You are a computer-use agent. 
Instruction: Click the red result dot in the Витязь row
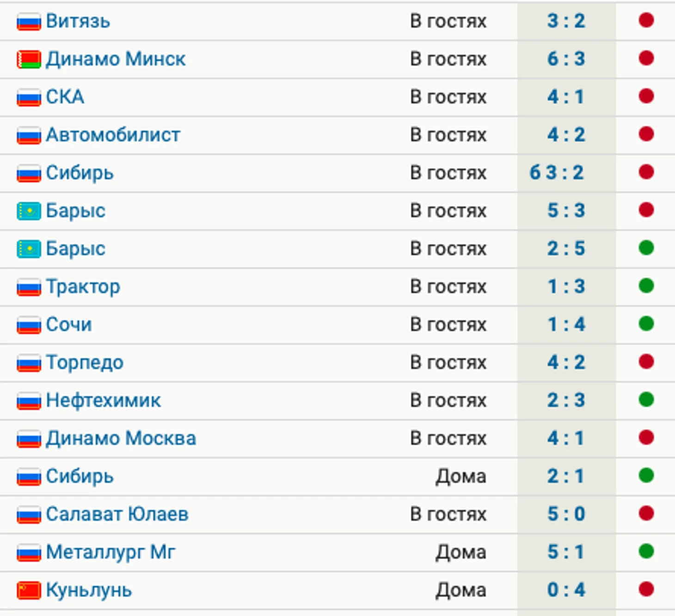click(646, 20)
